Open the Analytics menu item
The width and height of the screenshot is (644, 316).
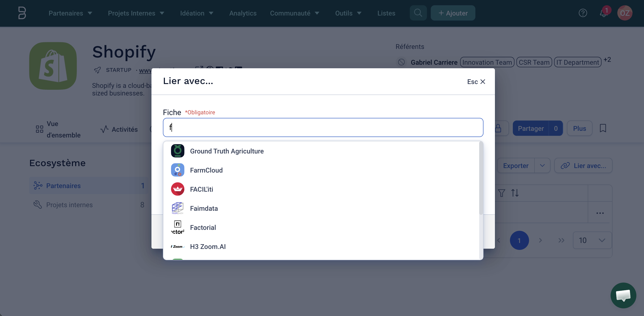[243, 13]
